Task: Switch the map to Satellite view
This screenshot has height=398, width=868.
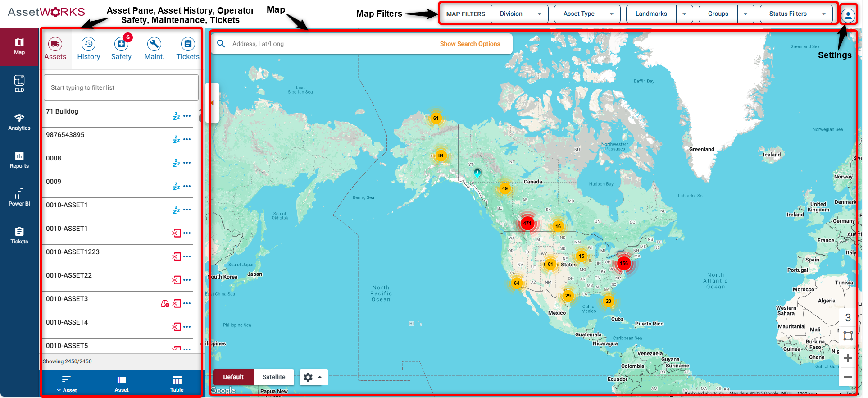Action: pos(274,377)
